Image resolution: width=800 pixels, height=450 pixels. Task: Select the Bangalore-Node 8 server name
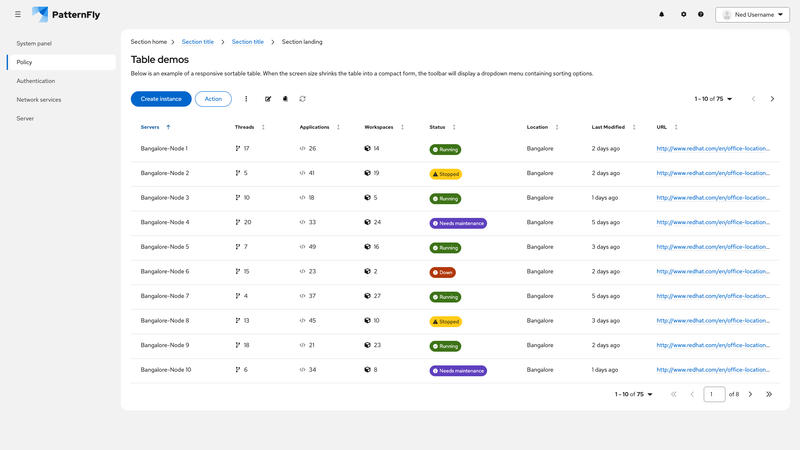coord(165,321)
